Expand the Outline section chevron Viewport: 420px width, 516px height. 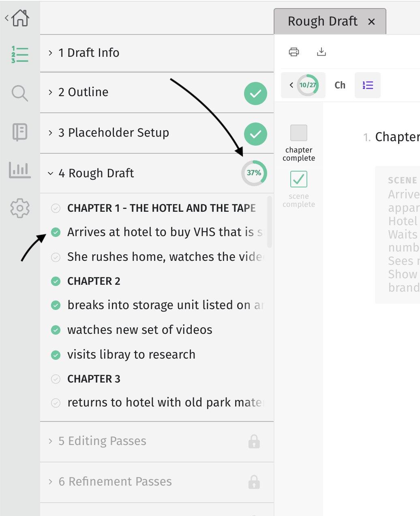[50, 92]
